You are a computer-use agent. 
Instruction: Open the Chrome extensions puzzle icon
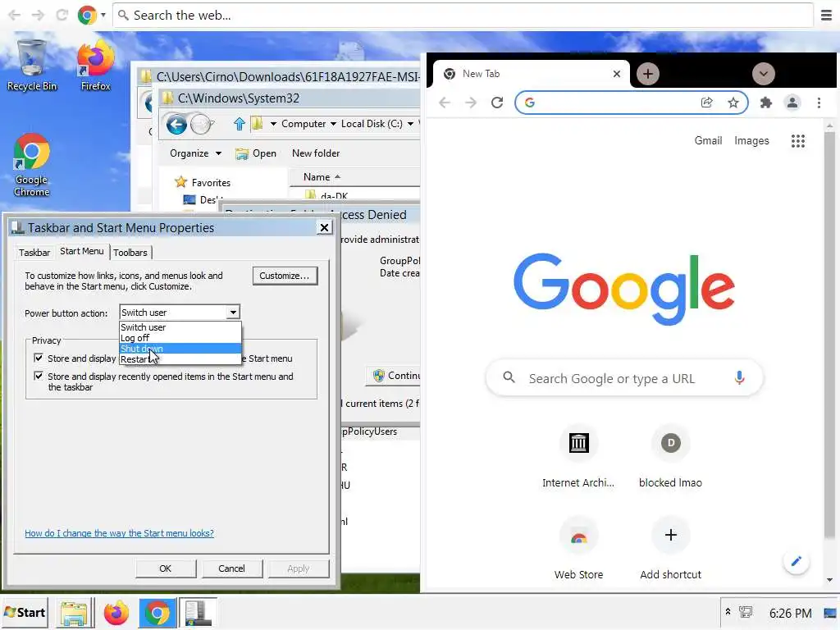[766, 103]
